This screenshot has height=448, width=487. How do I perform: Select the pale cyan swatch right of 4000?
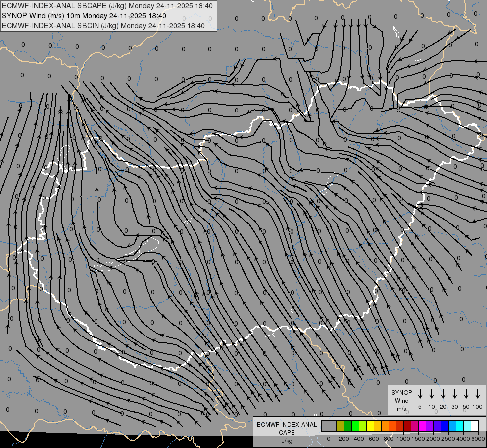[467, 426]
